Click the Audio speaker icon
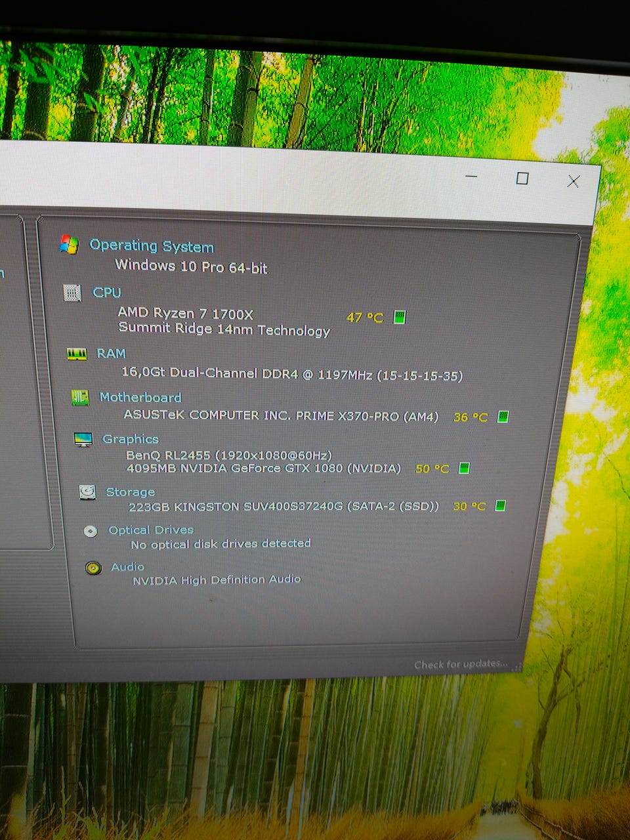The width and height of the screenshot is (630, 840). click(93, 568)
